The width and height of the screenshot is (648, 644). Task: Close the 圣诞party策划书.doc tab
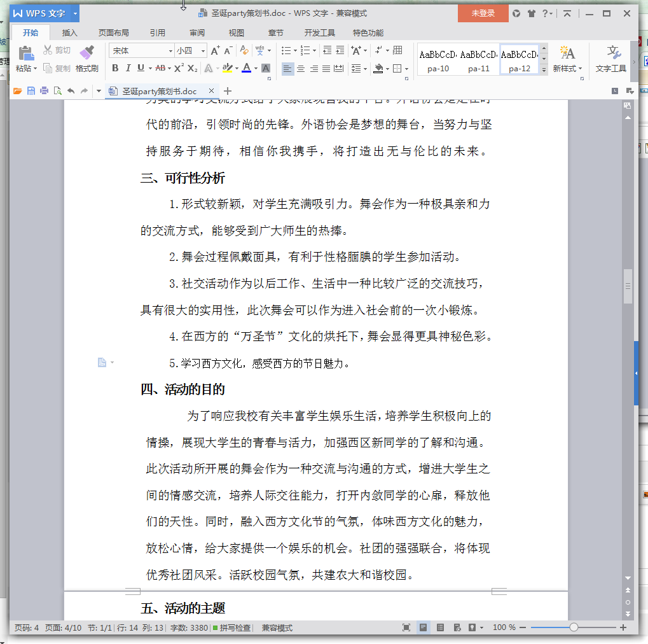(212, 90)
